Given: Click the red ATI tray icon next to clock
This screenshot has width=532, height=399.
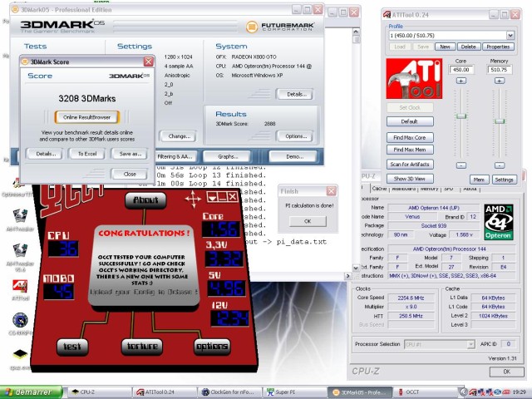Looking at the screenshot, I should click(506, 392).
